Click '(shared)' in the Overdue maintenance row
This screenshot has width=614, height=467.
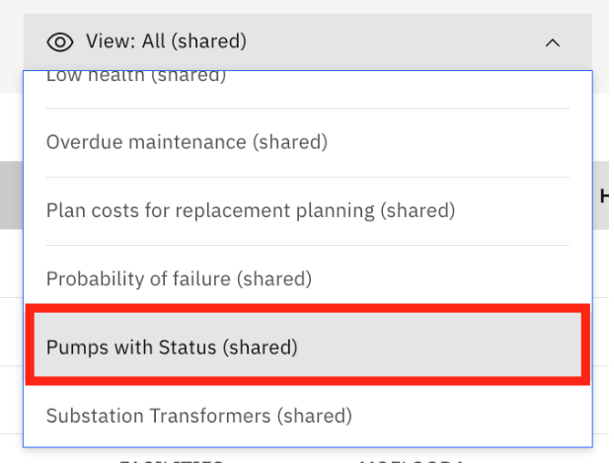[x=290, y=142]
